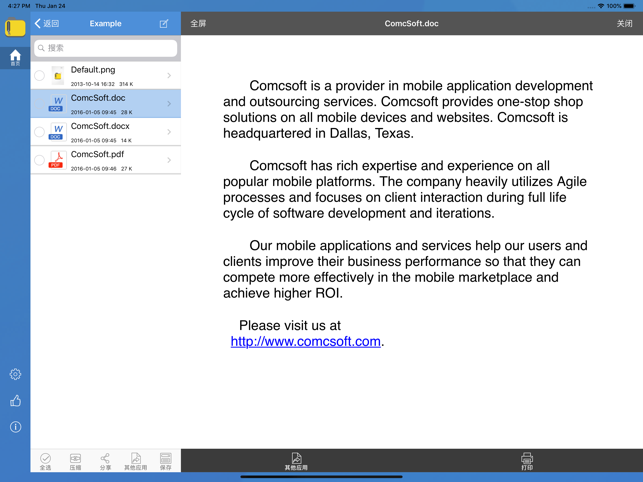Expand ComcSoft.docx row chevron
643x482 pixels.
(x=169, y=132)
